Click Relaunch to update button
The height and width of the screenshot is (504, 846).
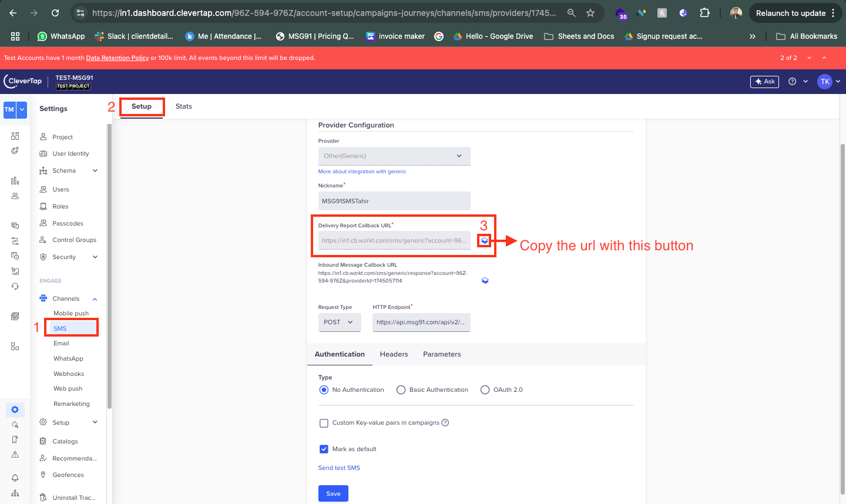click(795, 13)
